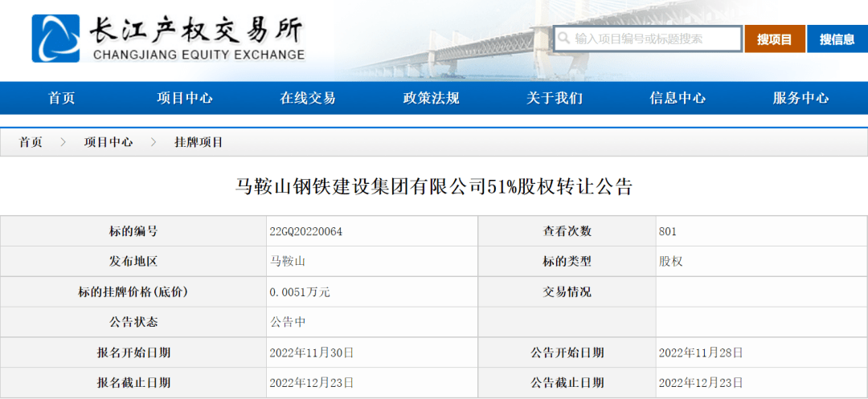Open the 关于我们 navigation menu
Image resolution: width=868 pixels, height=399 pixels.
554,99
